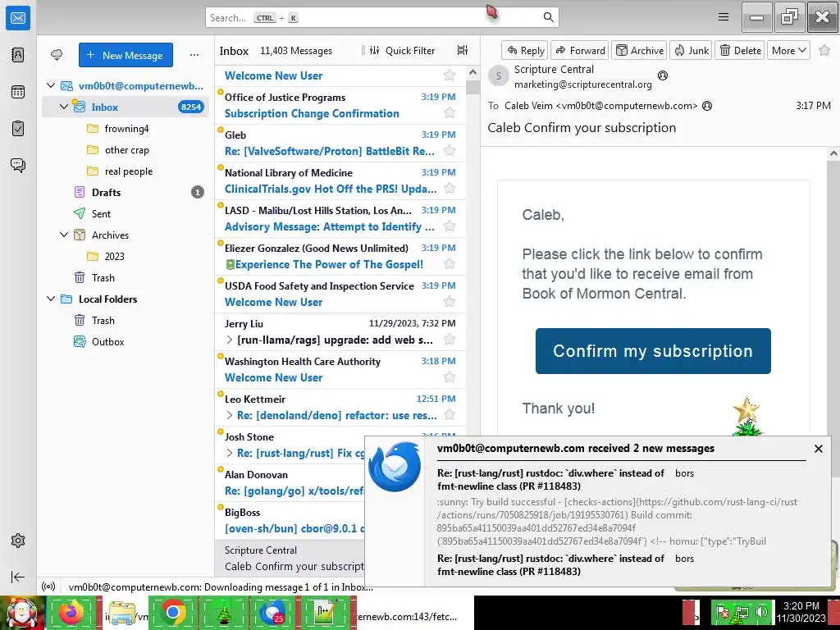
Task: Click Confirm my subscription button
Action: click(653, 351)
